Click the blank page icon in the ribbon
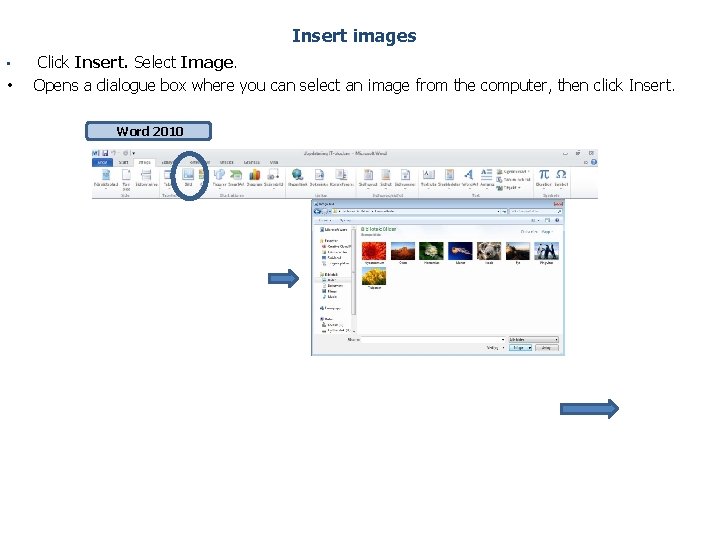720x540 pixels. (x=126, y=174)
